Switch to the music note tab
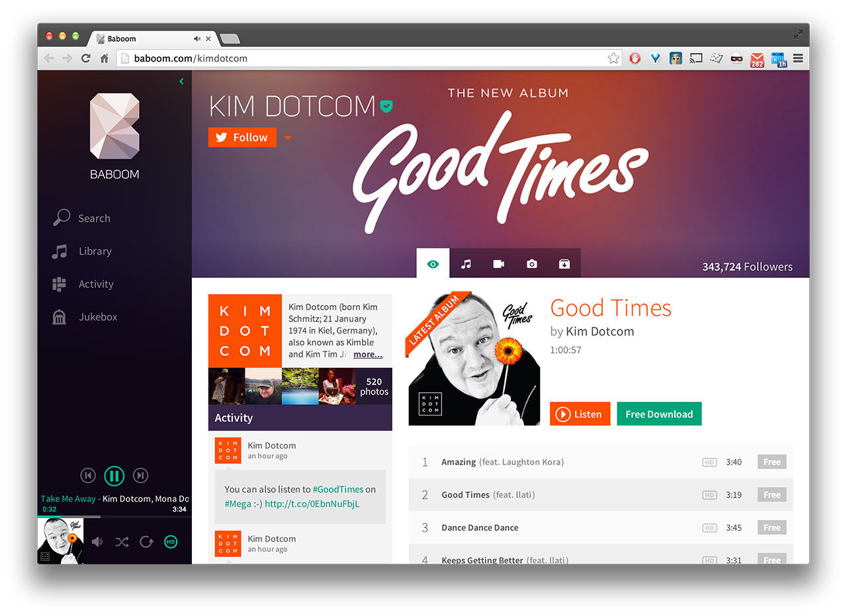This screenshot has width=847, height=616. 466,263
